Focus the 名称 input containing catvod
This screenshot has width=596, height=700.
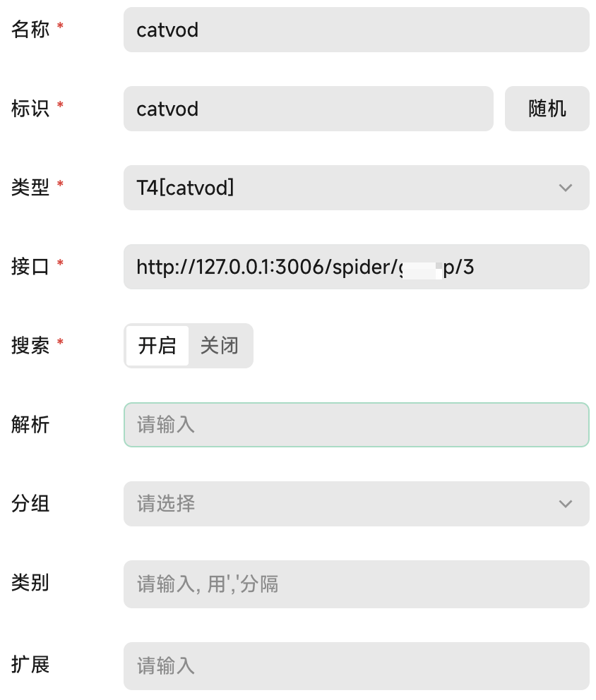(356, 30)
